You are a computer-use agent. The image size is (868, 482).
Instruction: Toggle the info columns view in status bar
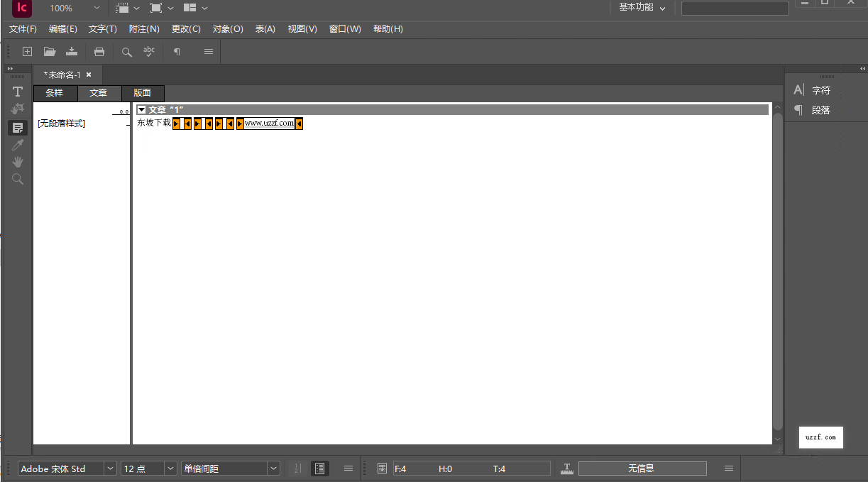tap(319, 468)
